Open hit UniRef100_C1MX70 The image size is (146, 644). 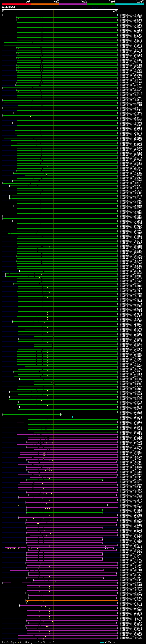click(131, 505)
